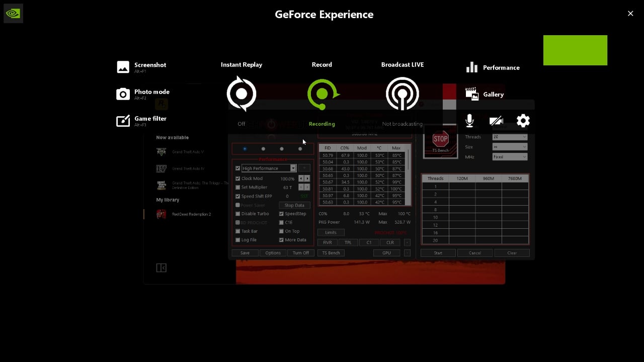Click the FID column header

[328, 148]
